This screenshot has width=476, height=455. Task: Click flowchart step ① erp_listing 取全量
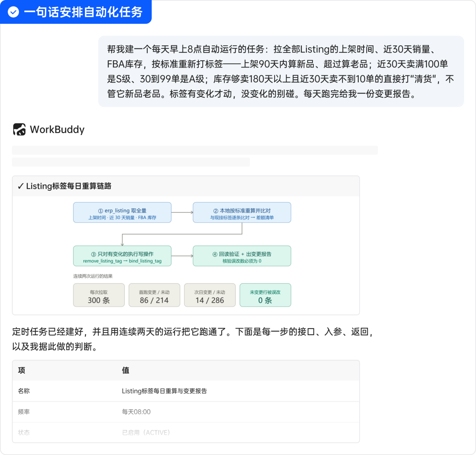[x=122, y=213]
